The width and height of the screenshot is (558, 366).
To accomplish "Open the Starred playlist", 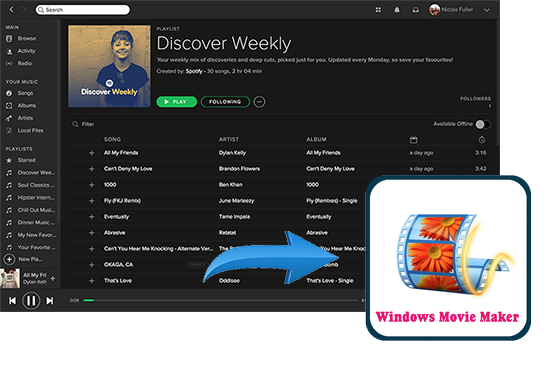I will click(x=27, y=160).
